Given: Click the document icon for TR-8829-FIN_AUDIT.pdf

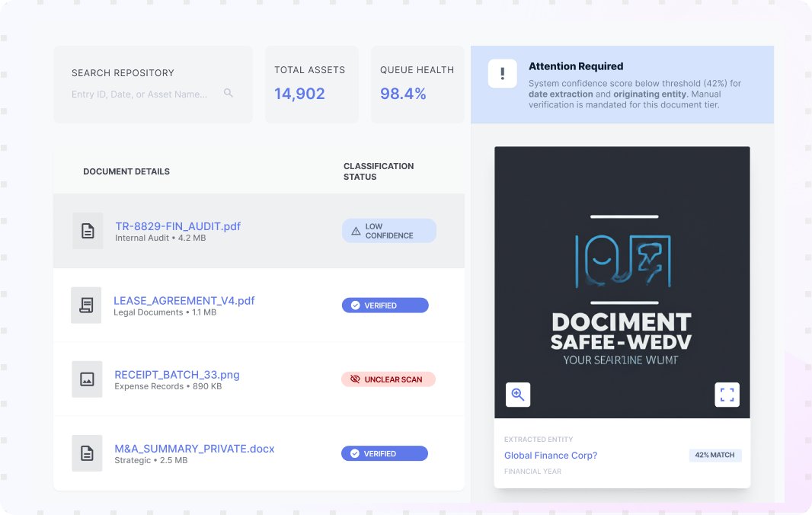Looking at the screenshot, I should [88, 231].
